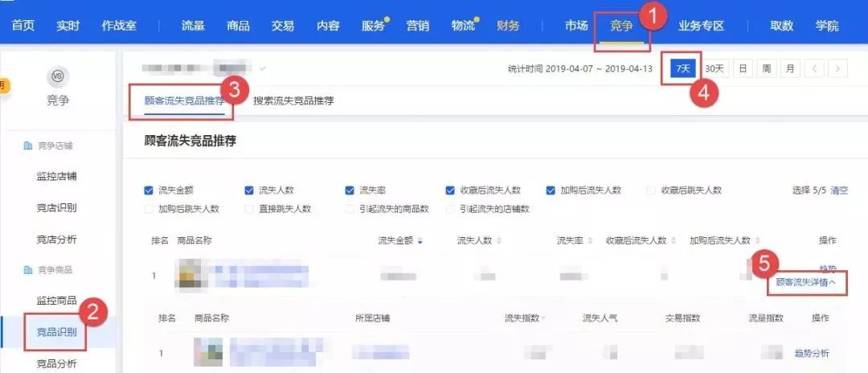This screenshot has width=868, height=373.
Task: Uncheck the 加购后流失人数 checkbox
Action: click(x=551, y=191)
